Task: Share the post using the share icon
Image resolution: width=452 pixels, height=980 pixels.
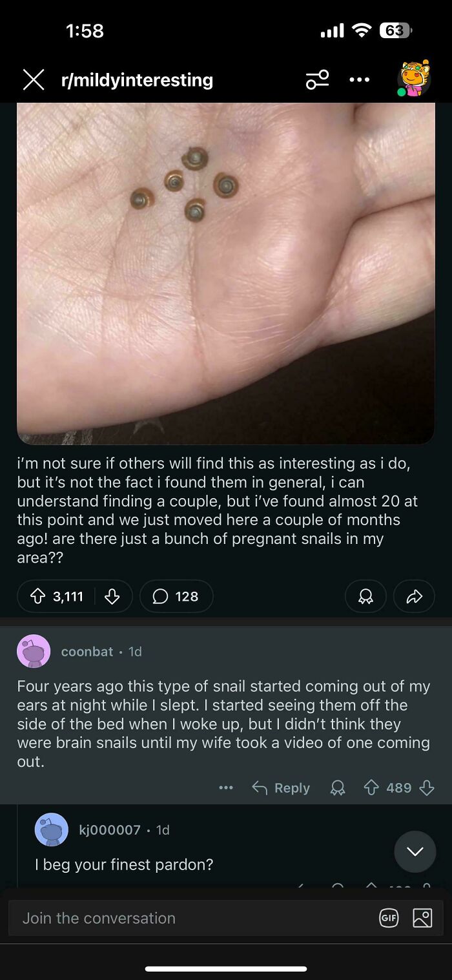Action: tap(414, 596)
